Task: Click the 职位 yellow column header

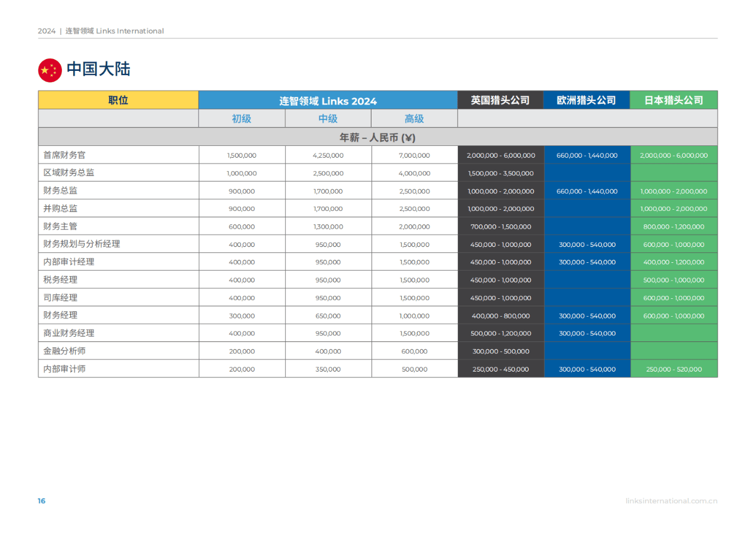Action: point(118,100)
